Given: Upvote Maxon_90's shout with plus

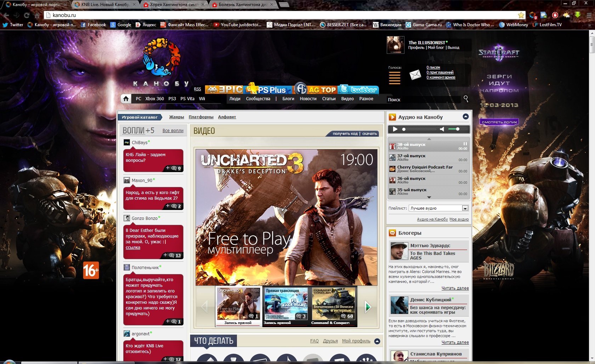Looking at the screenshot, I should pos(168,206).
